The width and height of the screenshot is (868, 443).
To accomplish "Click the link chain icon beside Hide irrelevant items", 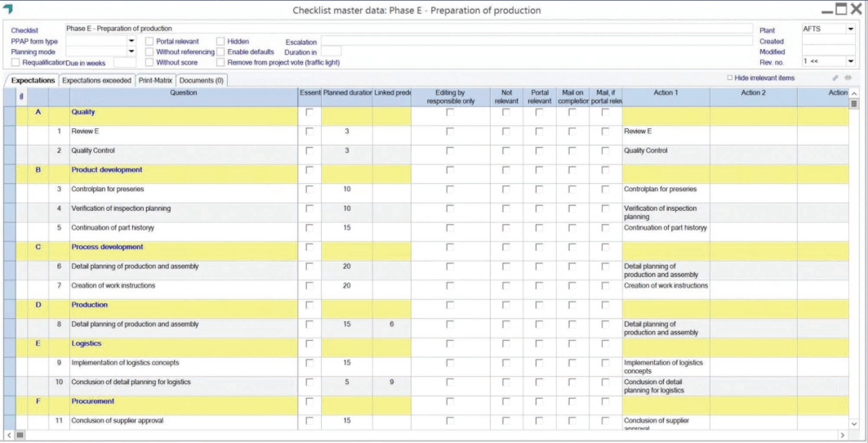I will [x=835, y=78].
